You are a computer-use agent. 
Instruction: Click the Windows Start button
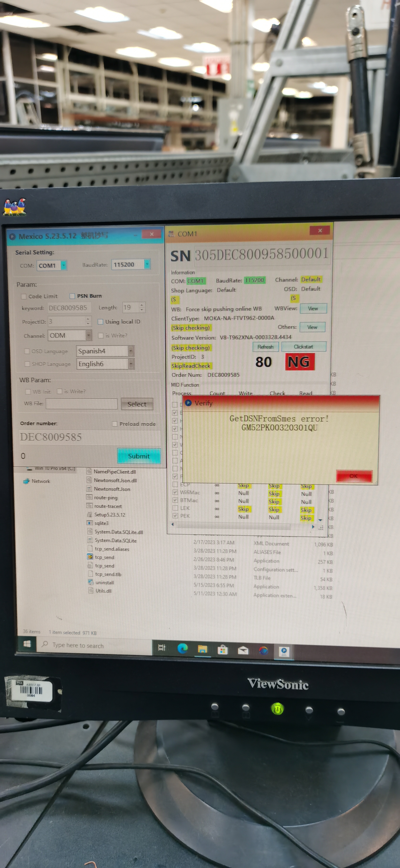point(27,644)
